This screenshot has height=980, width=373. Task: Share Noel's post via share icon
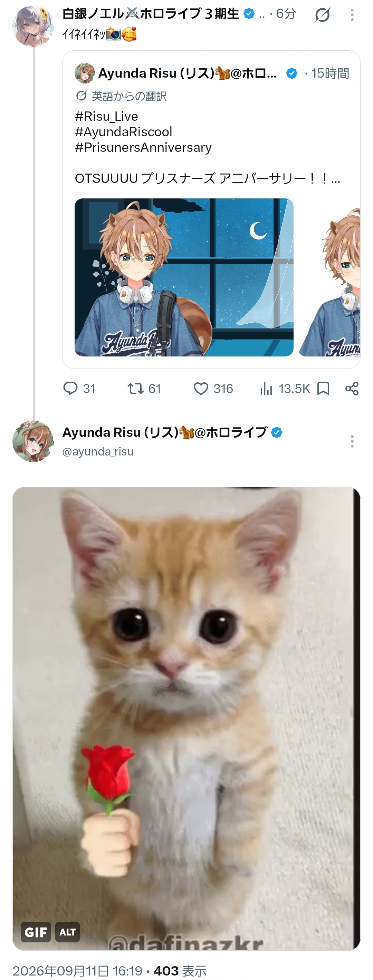(352, 389)
